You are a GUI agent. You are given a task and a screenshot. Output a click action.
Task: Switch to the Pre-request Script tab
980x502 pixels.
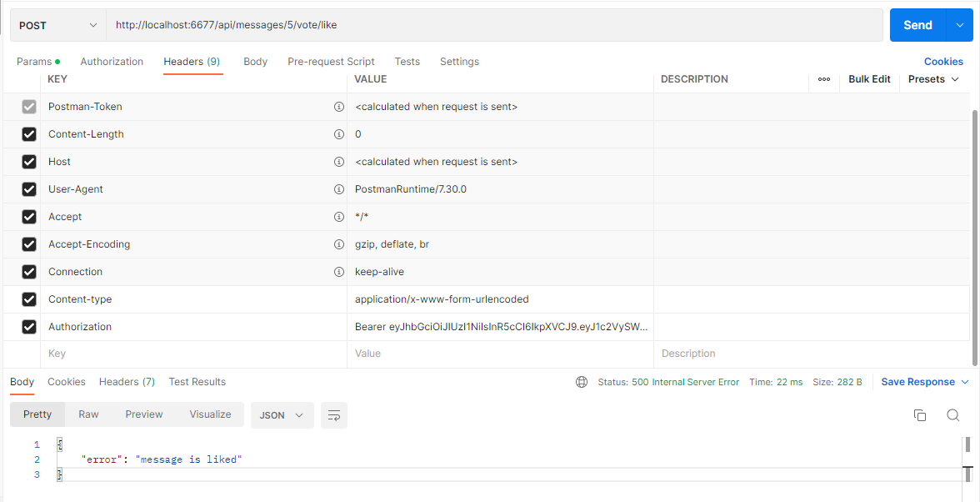(x=332, y=61)
